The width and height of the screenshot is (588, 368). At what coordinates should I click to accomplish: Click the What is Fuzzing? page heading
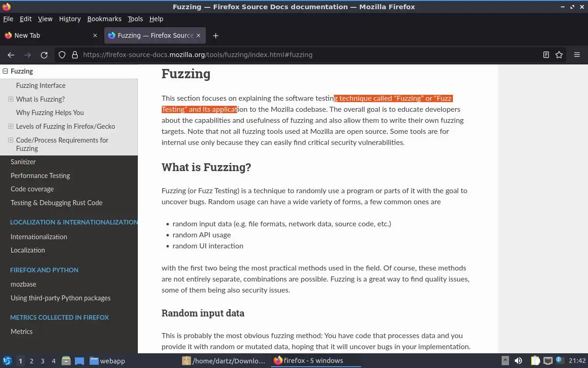[x=206, y=167]
